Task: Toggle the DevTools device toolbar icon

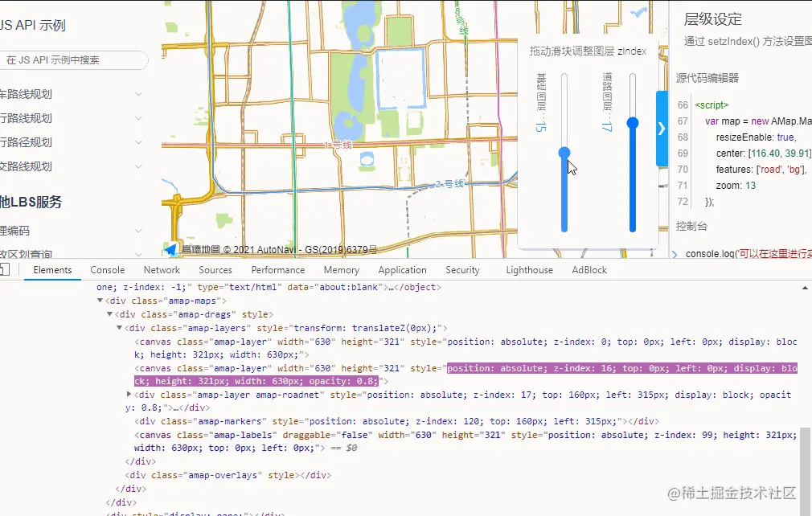Action: pos(5,269)
